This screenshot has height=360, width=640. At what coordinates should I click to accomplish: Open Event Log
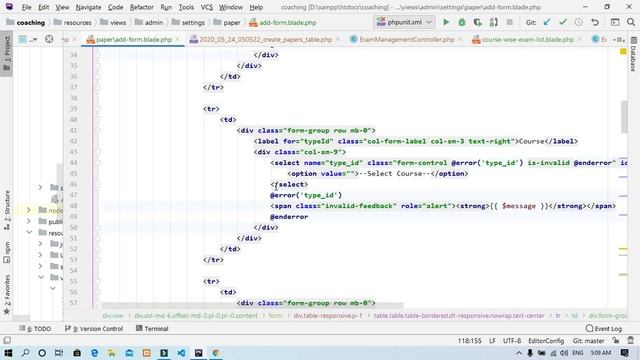pos(604,329)
